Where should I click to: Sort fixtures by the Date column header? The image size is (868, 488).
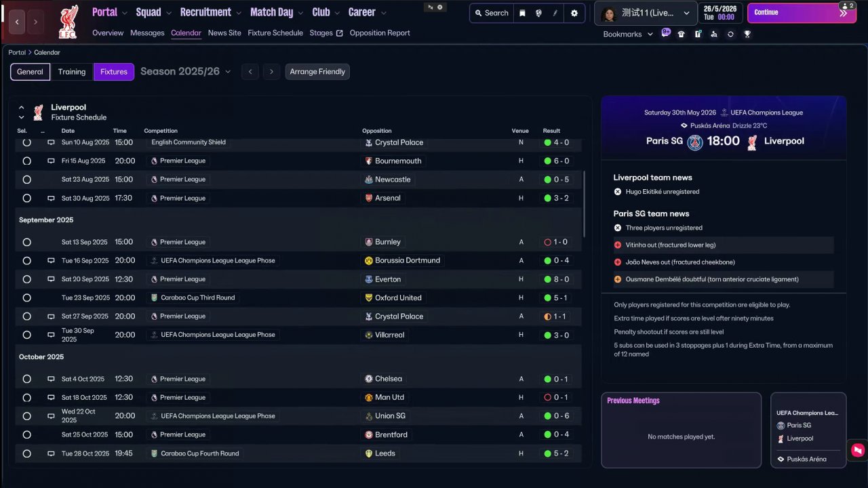click(x=68, y=131)
